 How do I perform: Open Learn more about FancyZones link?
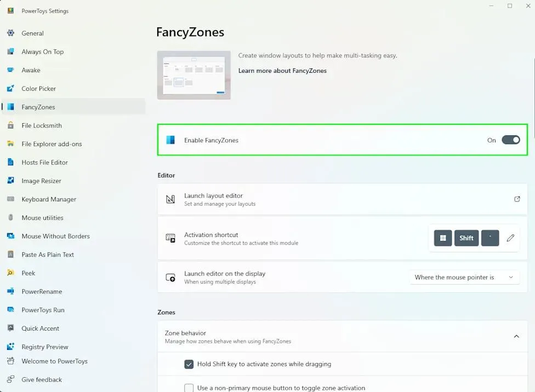click(x=282, y=71)
